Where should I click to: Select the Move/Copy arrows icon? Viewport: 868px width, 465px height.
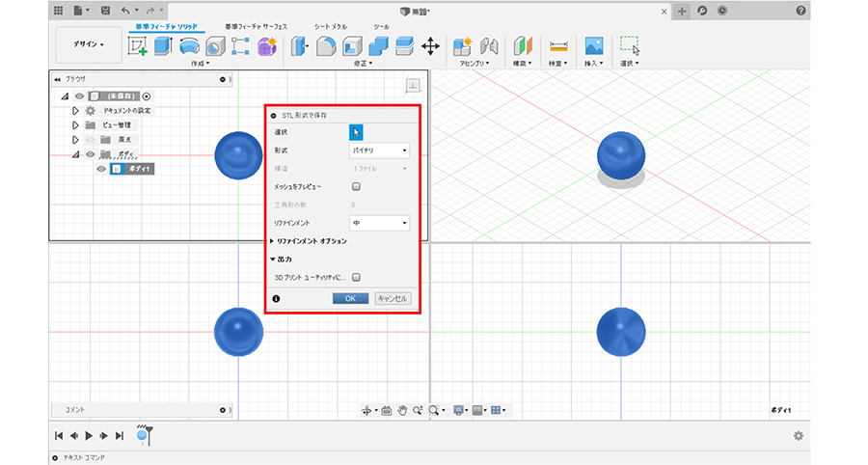pyautogui.click(x=431, y=45)
